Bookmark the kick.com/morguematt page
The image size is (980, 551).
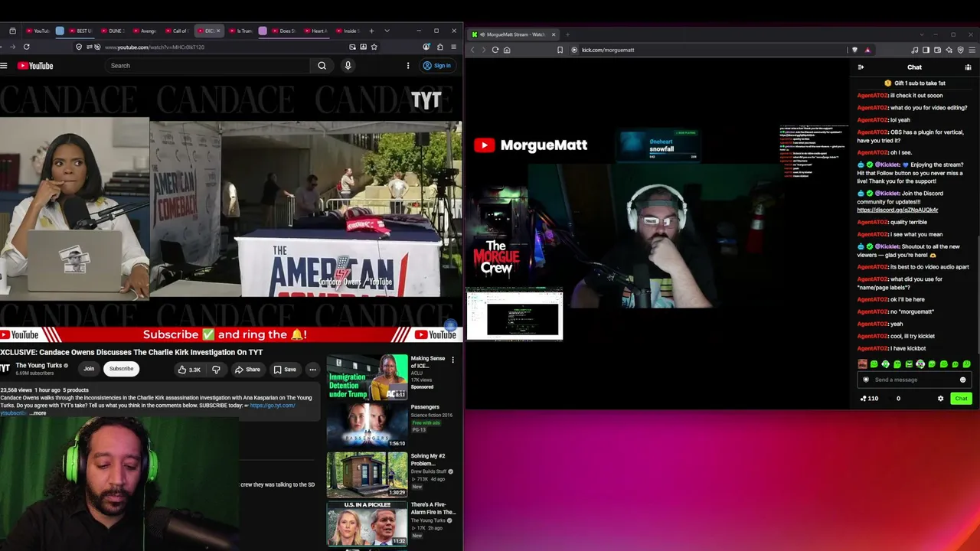click(560, 50)
